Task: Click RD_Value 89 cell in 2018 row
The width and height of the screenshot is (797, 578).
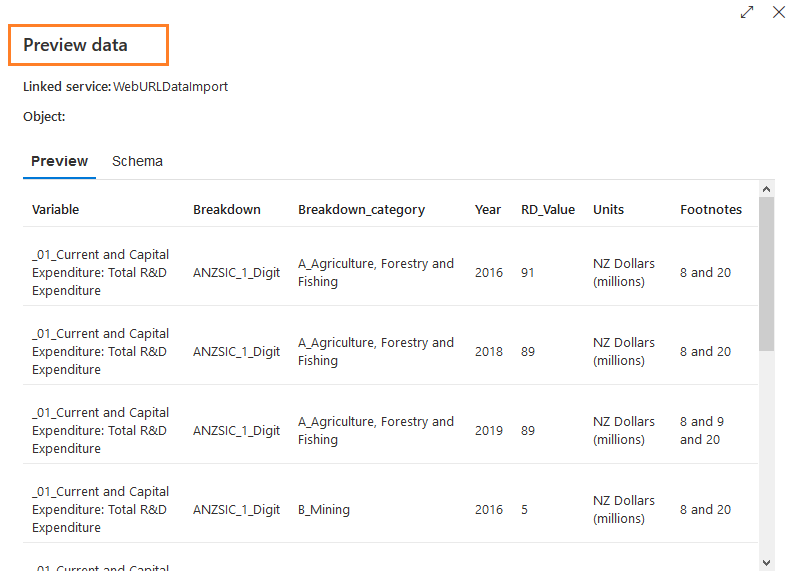Action: (x=528, y=351)
